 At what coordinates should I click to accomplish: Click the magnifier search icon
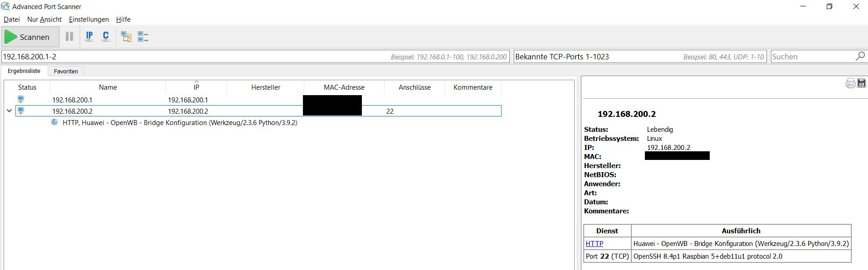[x=860, y=56]
